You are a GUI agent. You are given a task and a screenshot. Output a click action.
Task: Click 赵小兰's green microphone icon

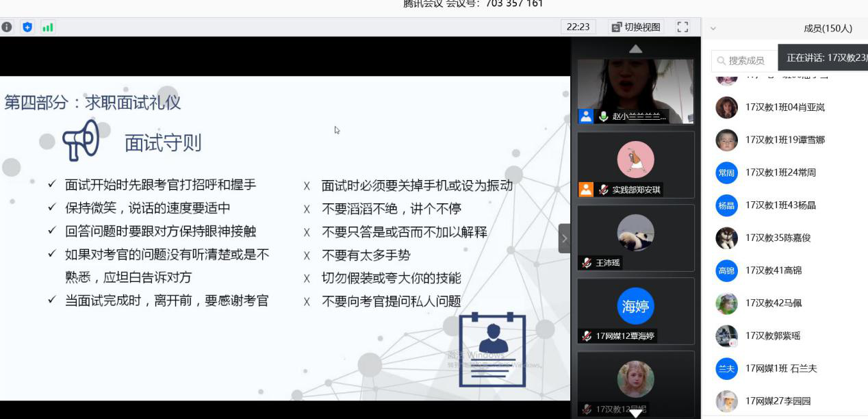tap(604, 116)
